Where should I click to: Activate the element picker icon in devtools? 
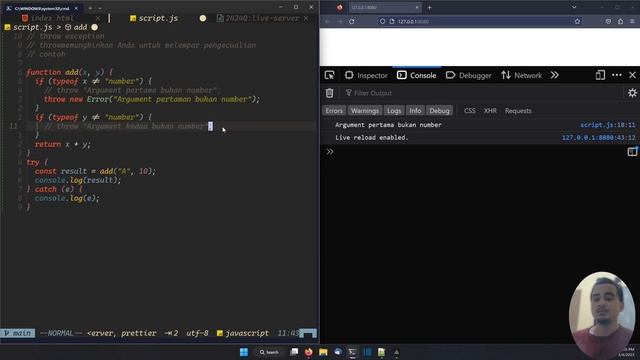(329, 75)
